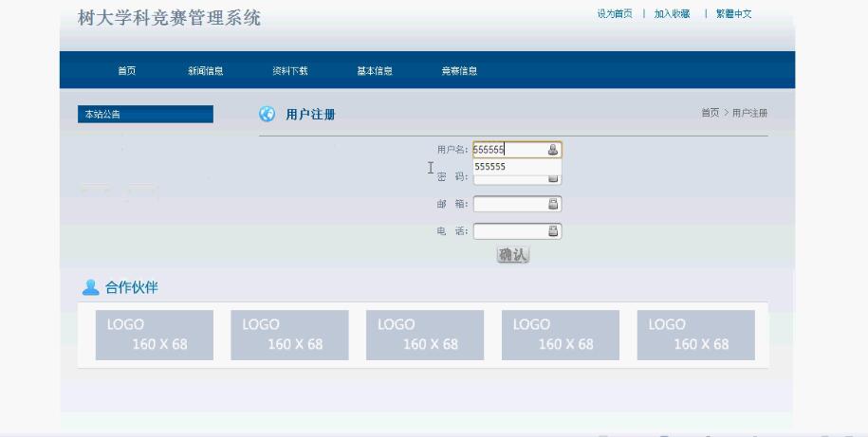Focus the 邮箱 input field
The width and height of the screenshot is (868, 437).
(x=517, y=204)
